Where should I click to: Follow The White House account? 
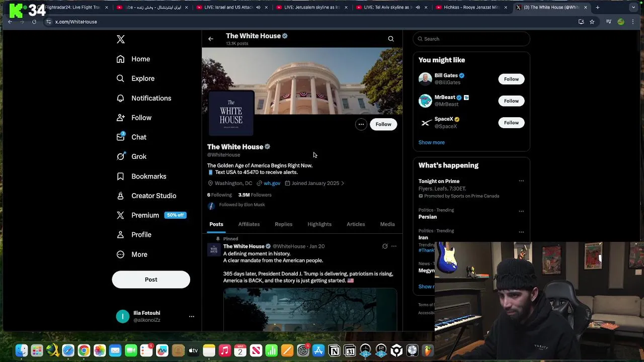(383, 124)
